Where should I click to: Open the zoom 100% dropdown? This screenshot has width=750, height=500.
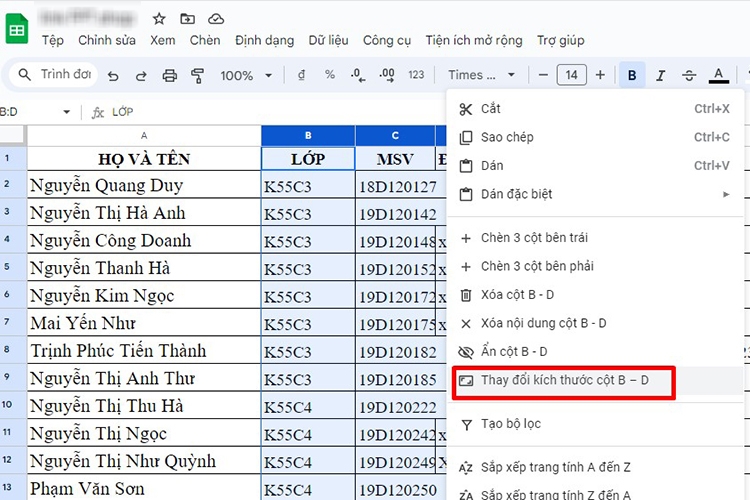point(246,75)
